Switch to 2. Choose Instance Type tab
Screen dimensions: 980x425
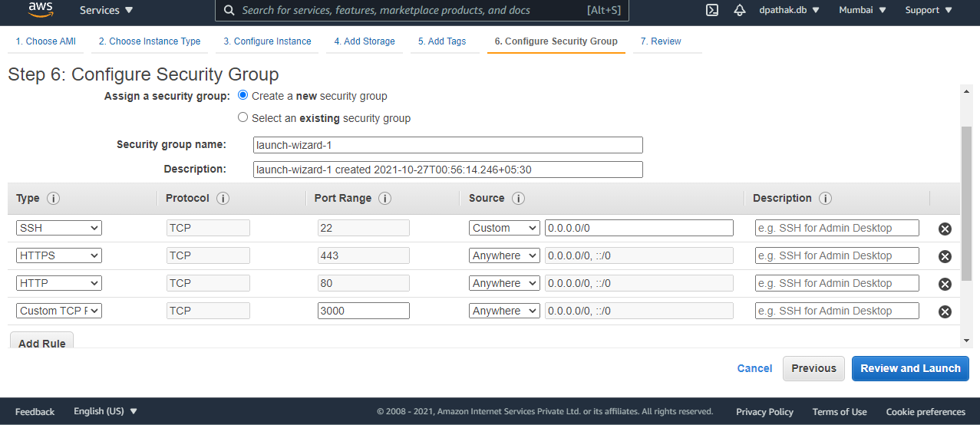click(x=150, y=41)
